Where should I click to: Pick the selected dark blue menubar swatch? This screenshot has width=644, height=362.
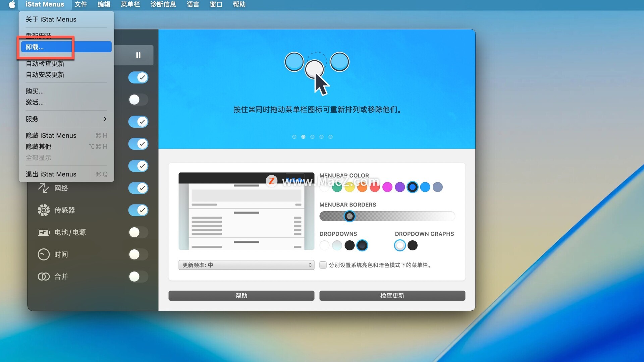click(x=412, y=187)
